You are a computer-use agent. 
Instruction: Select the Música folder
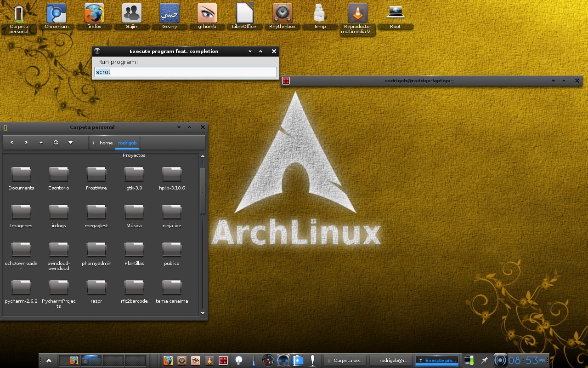coord(134,216)
